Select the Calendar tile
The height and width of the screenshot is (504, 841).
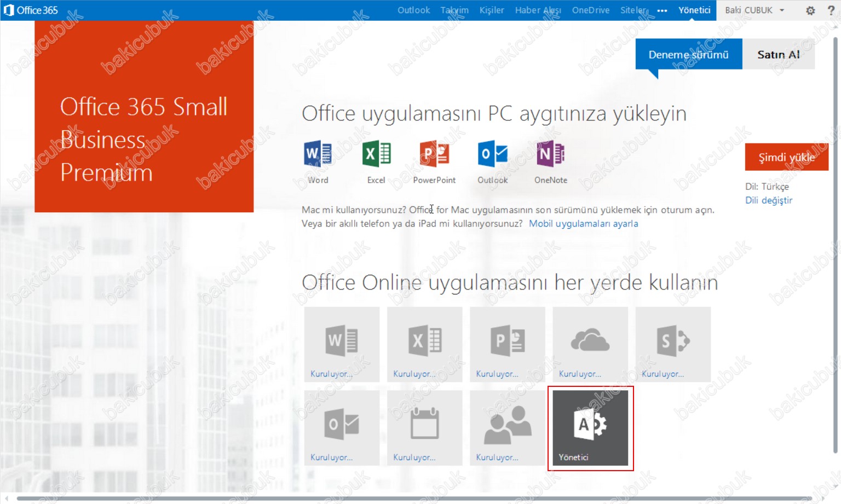coord(424,427)
